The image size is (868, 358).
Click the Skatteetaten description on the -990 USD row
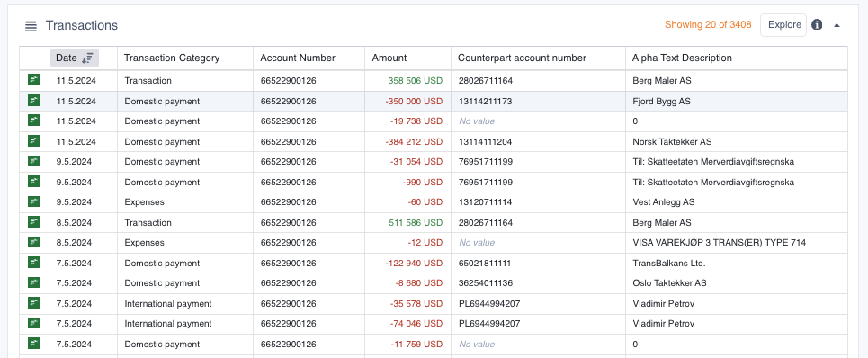pos(713,182)
